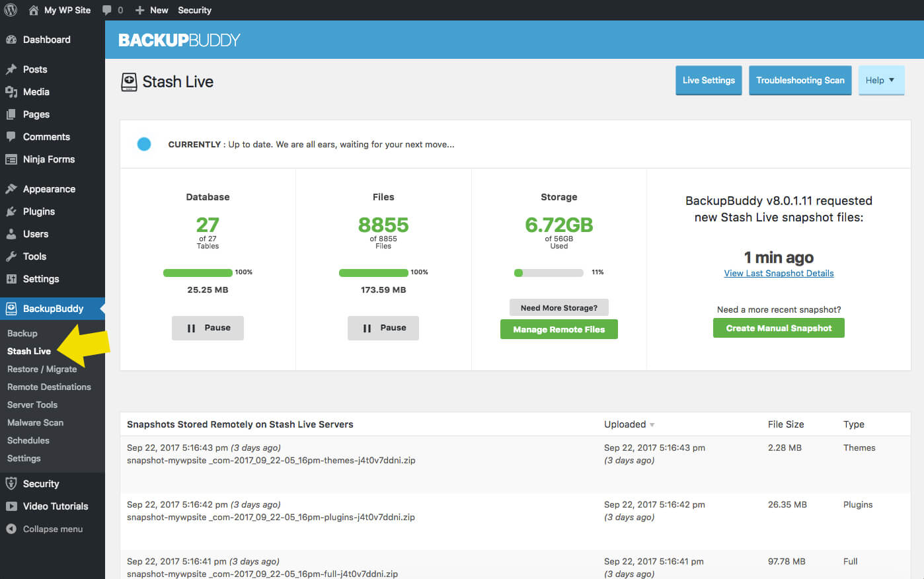The image size is (924, 579).
Task: Click the Security shield icon in sidebar
Action: click(11, 484)
